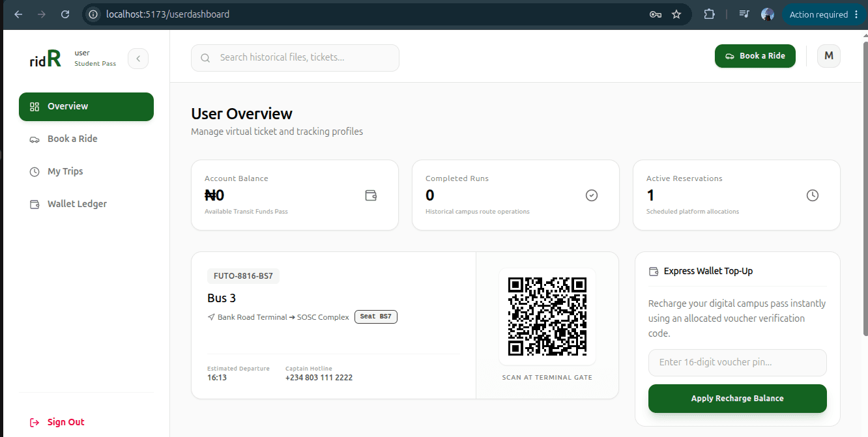This screenshot has height=437, width=868.
Task: Click the ridR logo
Action: (46, 59)
